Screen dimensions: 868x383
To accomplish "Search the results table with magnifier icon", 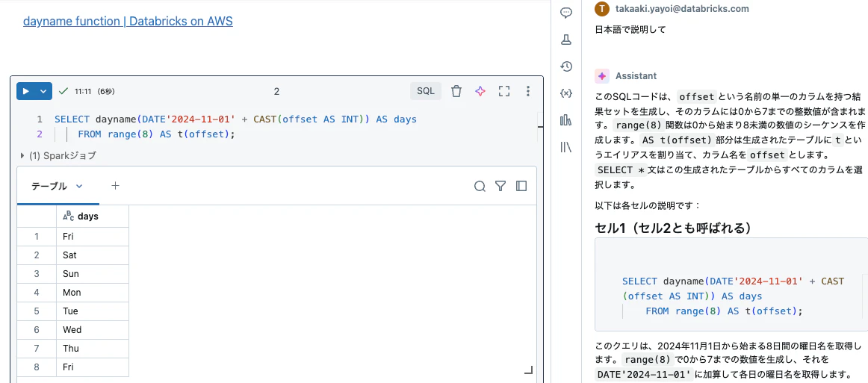I will (480, 186).
